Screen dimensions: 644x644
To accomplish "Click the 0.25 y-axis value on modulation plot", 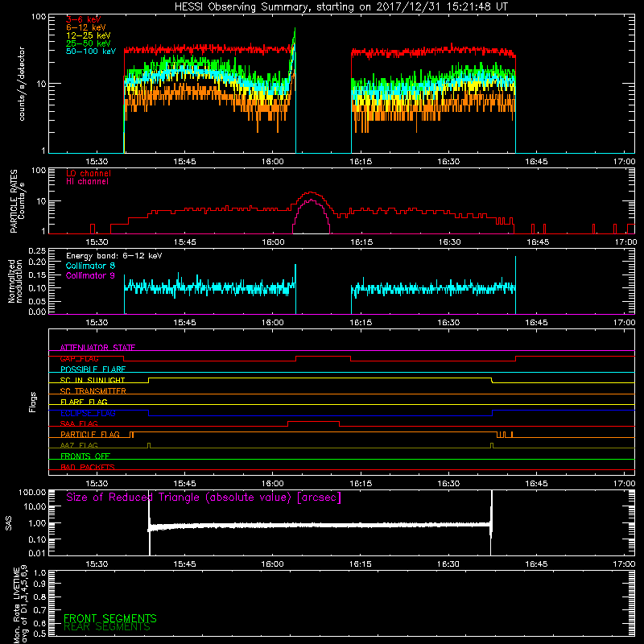I will (37, 251).
